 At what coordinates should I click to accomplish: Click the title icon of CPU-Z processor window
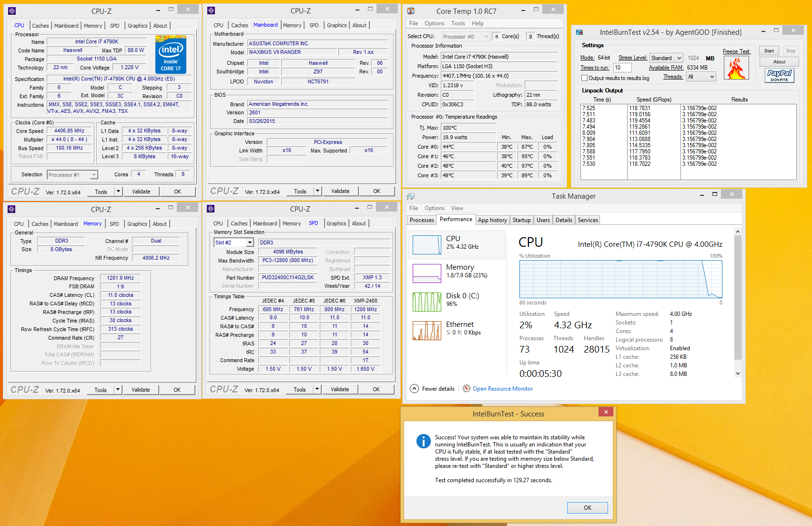[x=12, y=11]
